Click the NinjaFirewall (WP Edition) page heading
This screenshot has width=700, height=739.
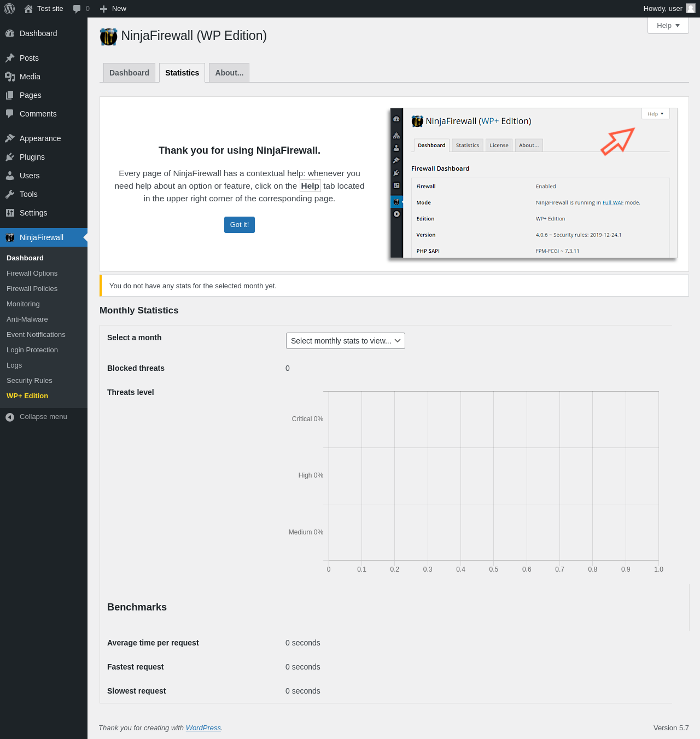click(194, 36)
